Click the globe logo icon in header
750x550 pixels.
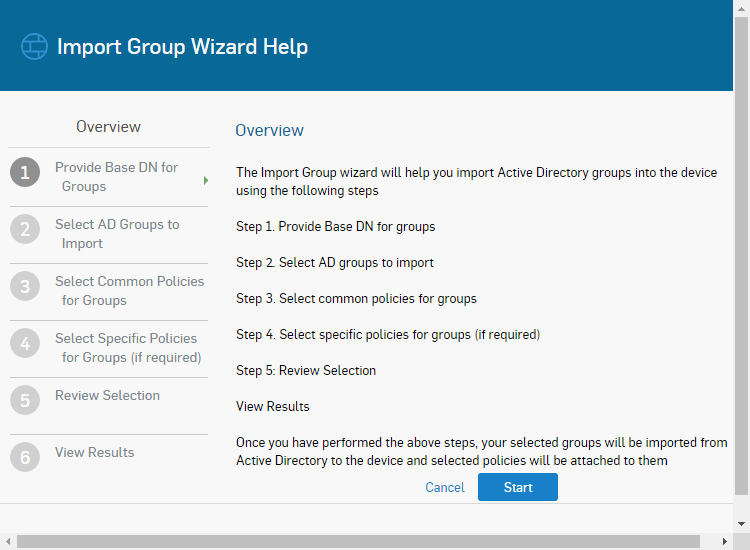(x=34, y=46)
